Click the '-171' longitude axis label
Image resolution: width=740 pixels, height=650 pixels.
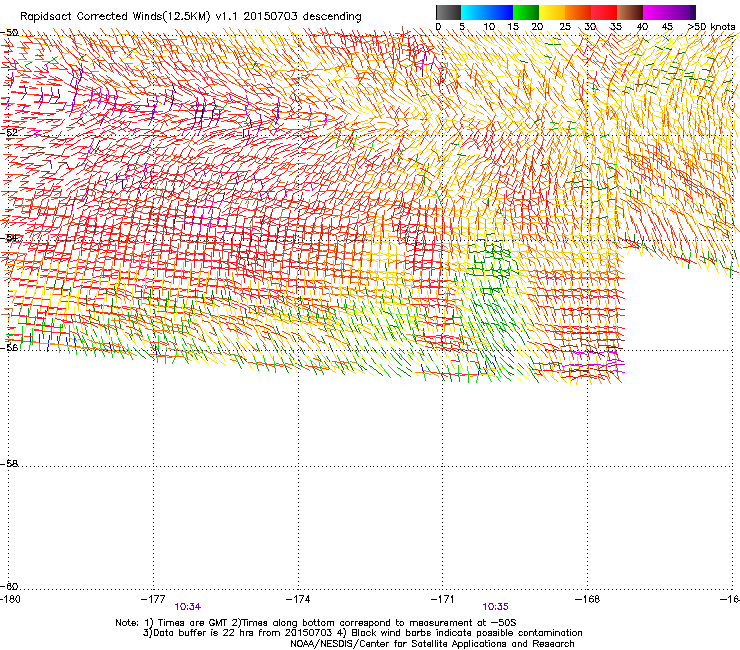442,599
